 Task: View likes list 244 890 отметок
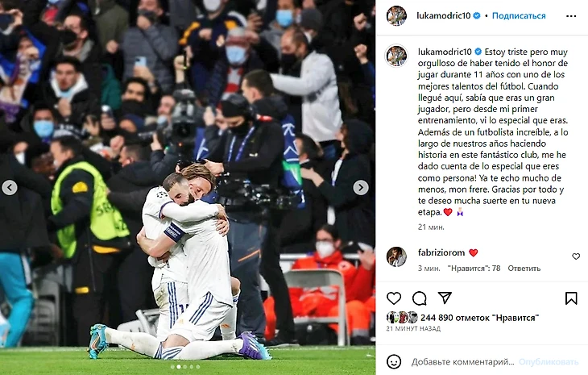point(479,318)
